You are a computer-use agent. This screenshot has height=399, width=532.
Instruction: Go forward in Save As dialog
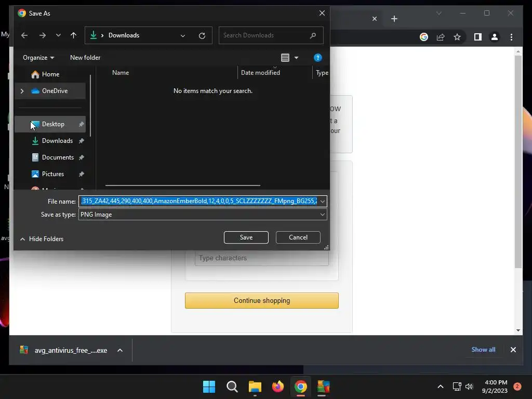(43, 35)
